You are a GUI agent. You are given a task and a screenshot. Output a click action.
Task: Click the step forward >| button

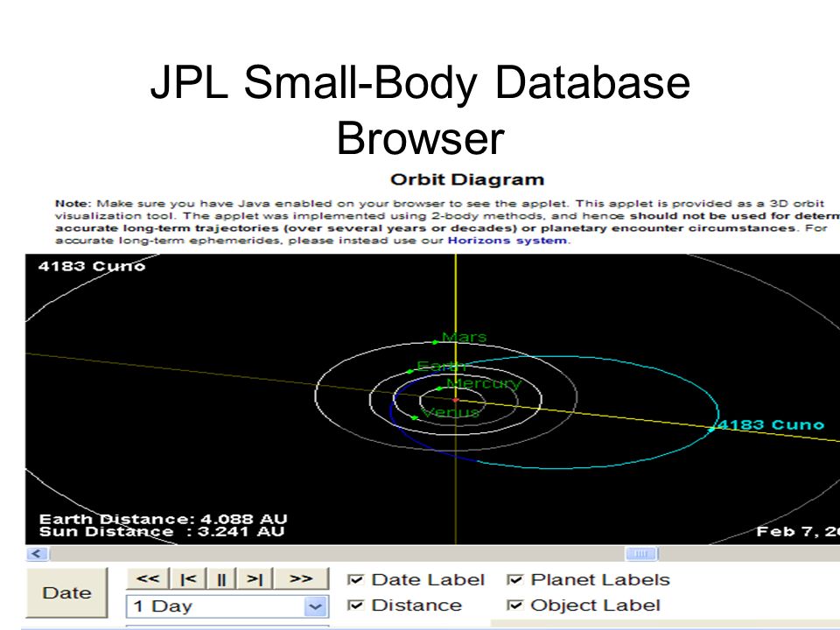(x=255, y=579)
